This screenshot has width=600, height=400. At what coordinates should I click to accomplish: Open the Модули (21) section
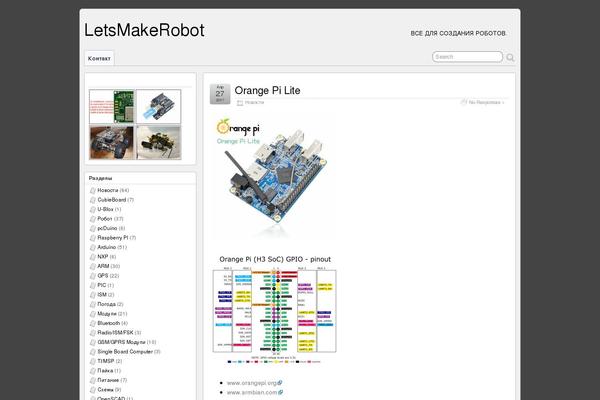[107, 314]
